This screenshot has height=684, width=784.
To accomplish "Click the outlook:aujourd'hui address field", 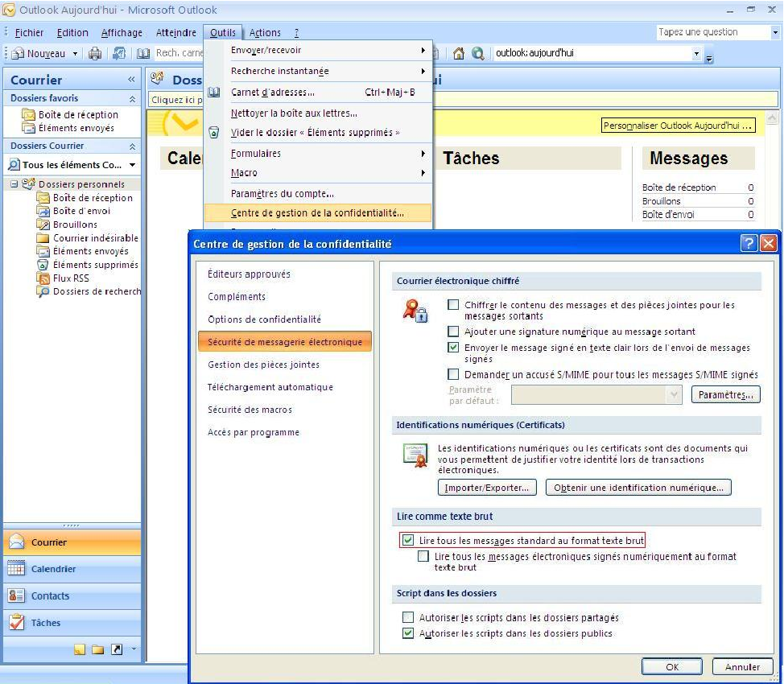I will pyautogui.click(x=592, y=53).
